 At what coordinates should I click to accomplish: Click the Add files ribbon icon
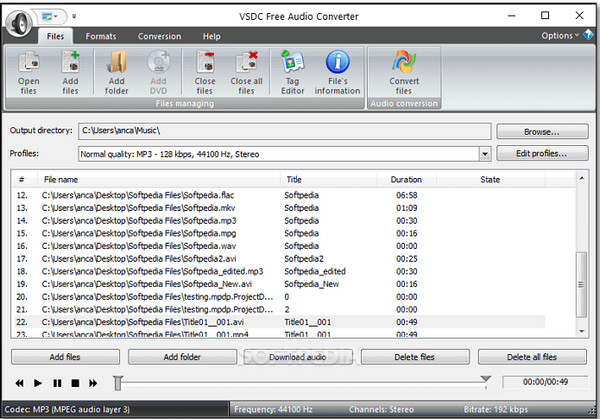70,72
